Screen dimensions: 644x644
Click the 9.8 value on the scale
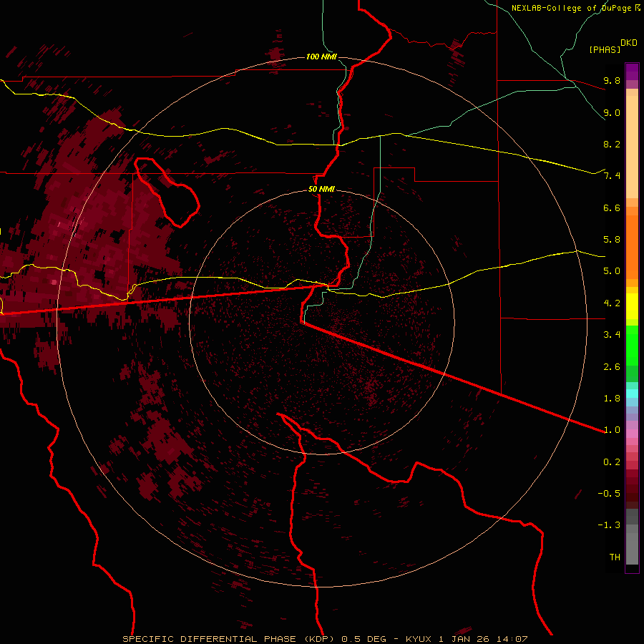pos(612,80)
